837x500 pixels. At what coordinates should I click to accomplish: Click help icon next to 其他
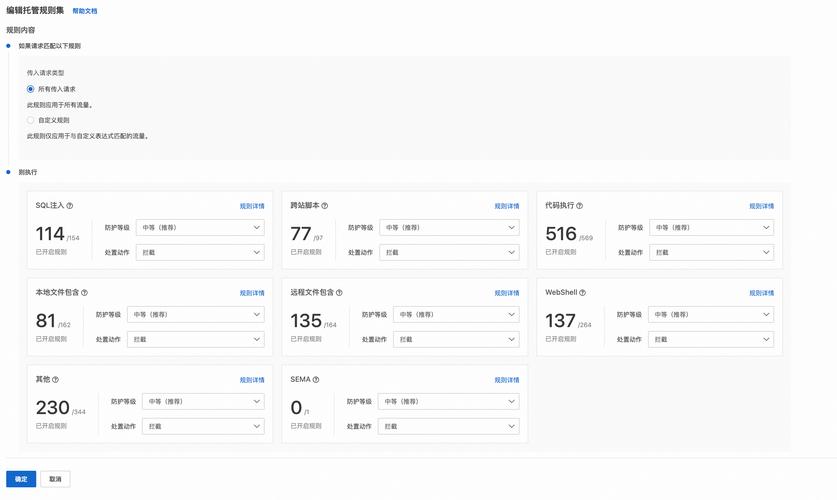(55, 380)
